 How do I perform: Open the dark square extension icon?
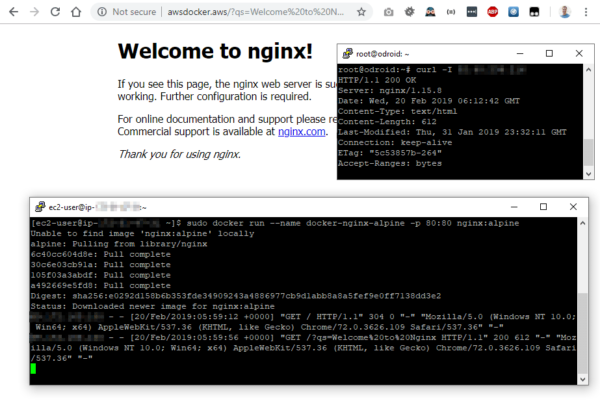472,12
